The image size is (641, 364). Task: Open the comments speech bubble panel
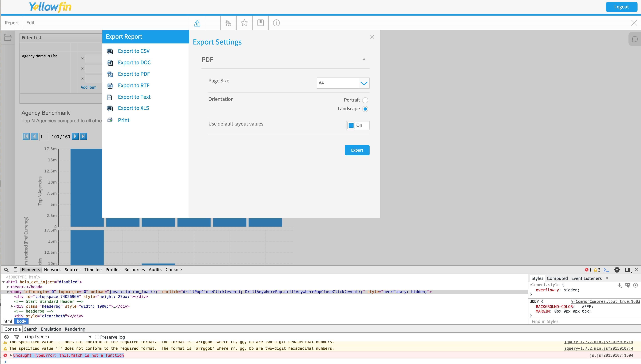coord(635,39)
